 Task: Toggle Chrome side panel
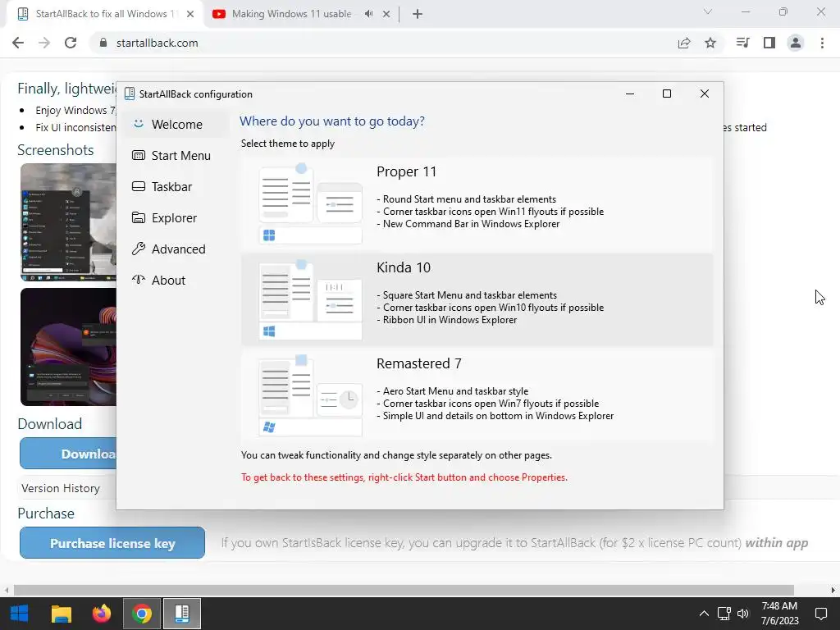click(769, 43)
